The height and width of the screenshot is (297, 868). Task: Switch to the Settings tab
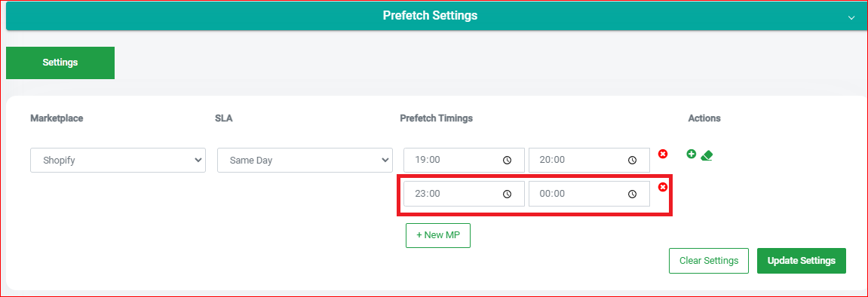click(60, 63)
